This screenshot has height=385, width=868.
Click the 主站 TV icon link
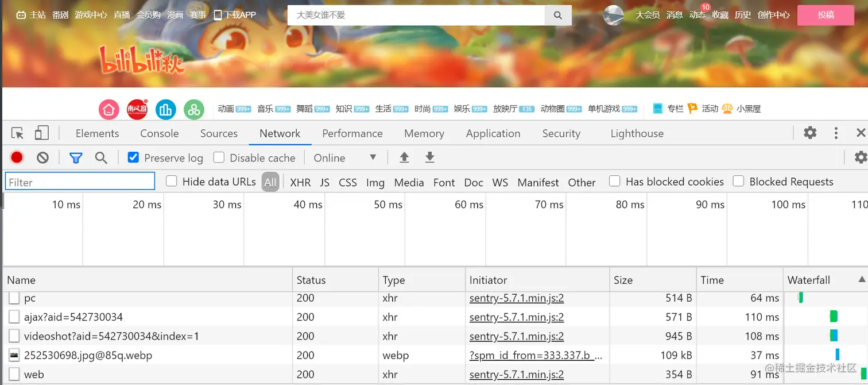(30, 15)
